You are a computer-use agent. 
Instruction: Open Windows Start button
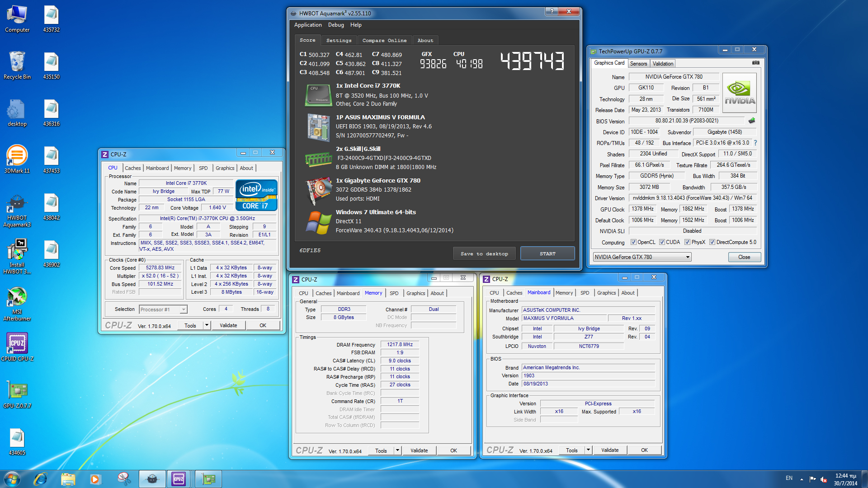pyautogui.click(x=12, y=479)
